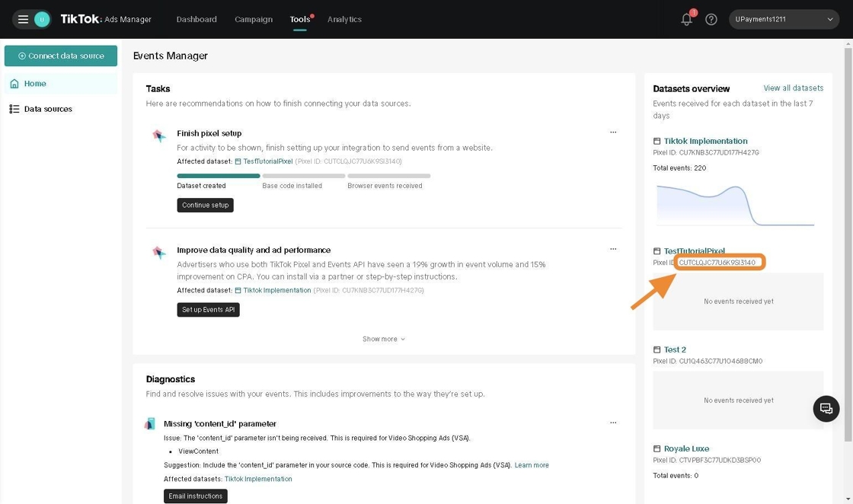
Task: Go to the Analytics tab
Action: pos(344,20)
